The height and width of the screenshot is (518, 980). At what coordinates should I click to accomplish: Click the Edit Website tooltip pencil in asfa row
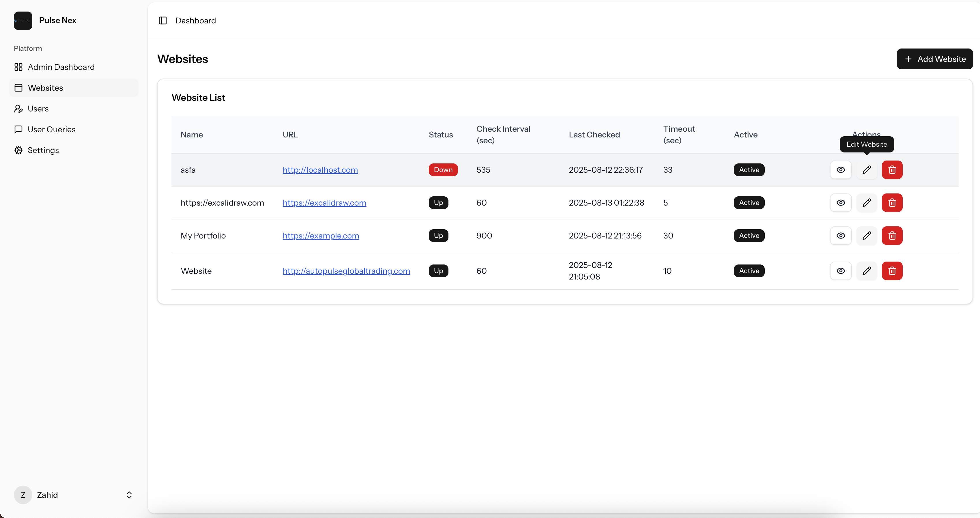[x=867, y=170]
